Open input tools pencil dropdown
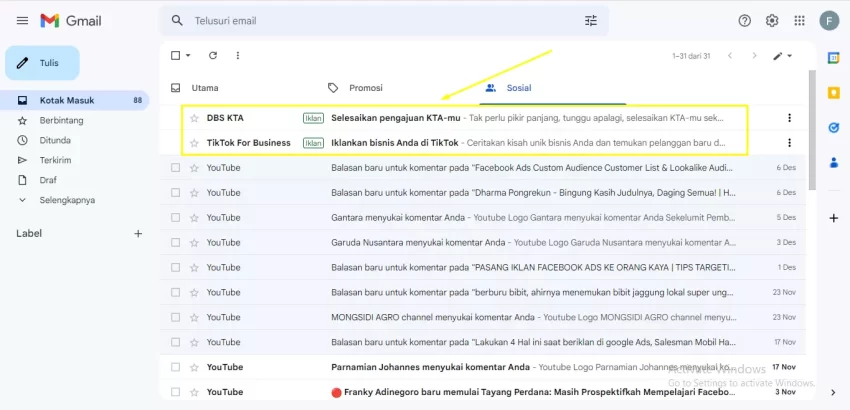850x410 pixels. tap(783, 56)
